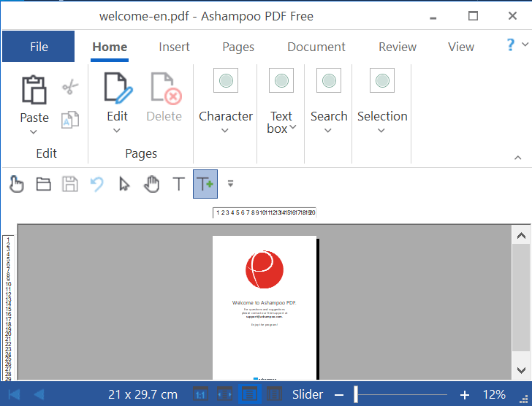Click the vertical scrollbar up arrow
532x406 pixels.
click(521, 236)
